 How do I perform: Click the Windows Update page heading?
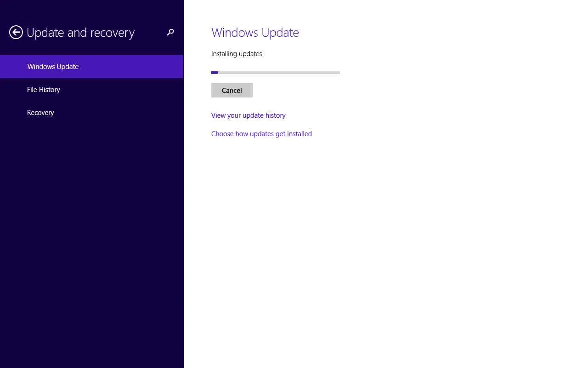[255, 33]
